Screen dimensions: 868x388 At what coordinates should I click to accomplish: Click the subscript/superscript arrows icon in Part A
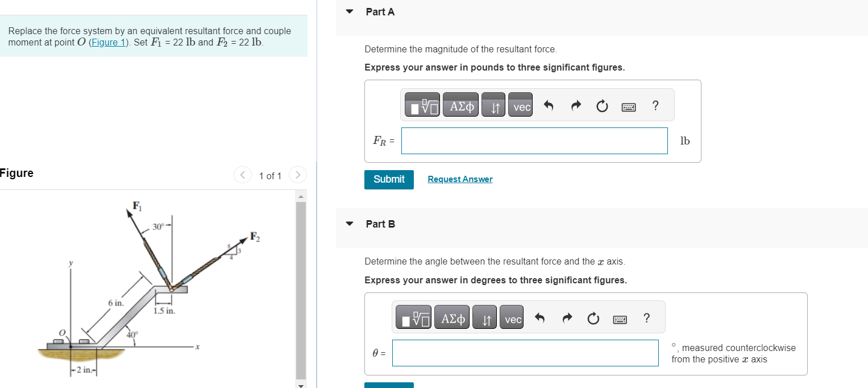coord(493,105)
